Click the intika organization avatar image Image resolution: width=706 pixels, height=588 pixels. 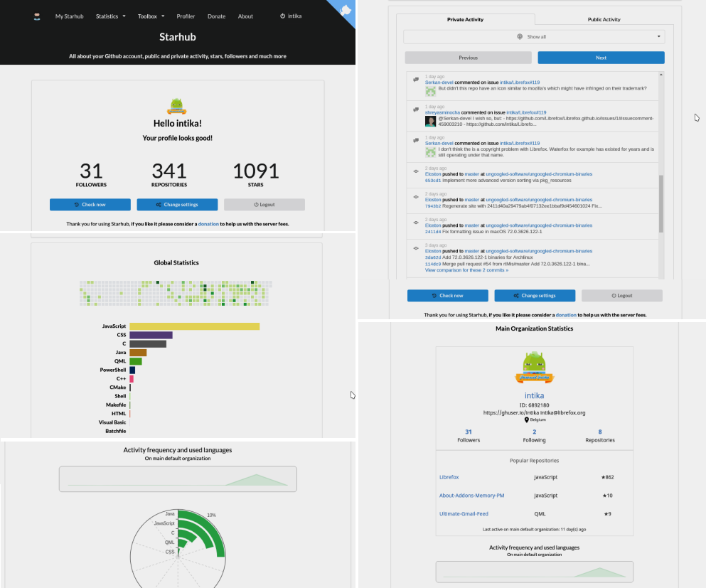[x=535, y=368]
